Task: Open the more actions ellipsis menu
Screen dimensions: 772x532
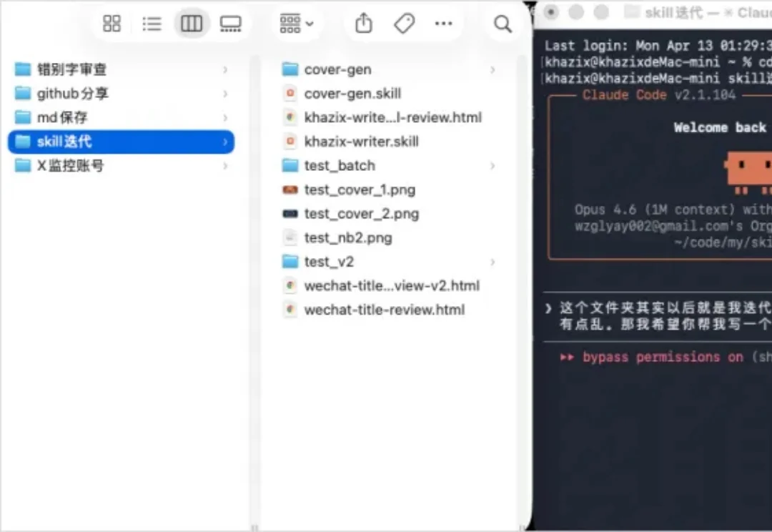Action: click(443, 24)
